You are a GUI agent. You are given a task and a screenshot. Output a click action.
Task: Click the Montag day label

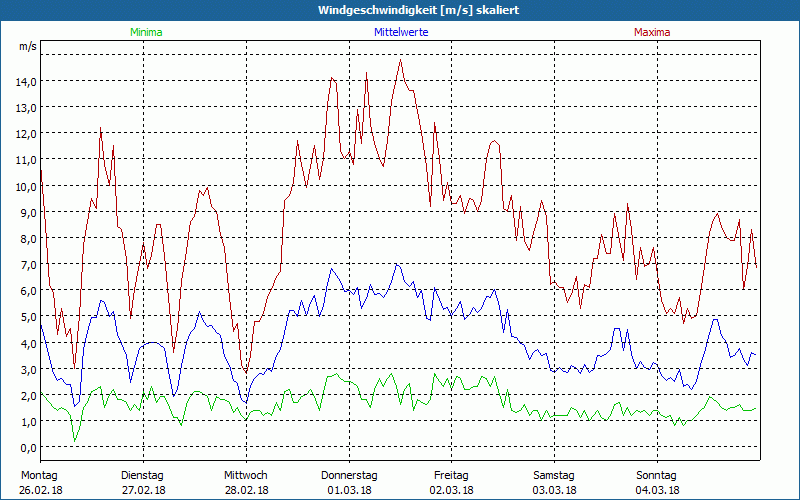[39, 476]
